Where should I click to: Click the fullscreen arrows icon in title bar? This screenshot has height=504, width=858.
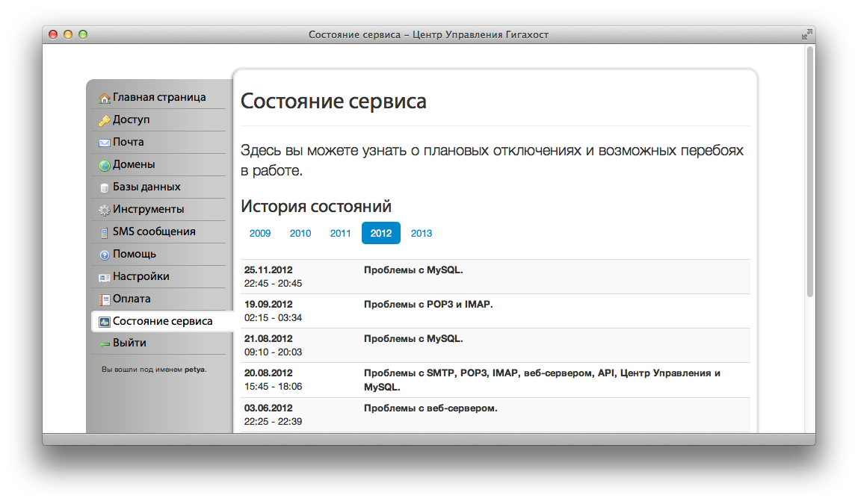[806, 34]
